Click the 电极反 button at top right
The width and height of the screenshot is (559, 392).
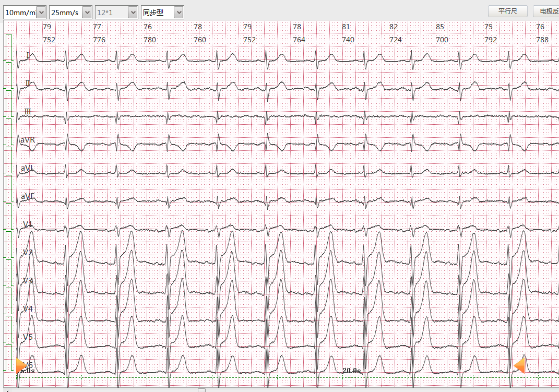point(546,11)
